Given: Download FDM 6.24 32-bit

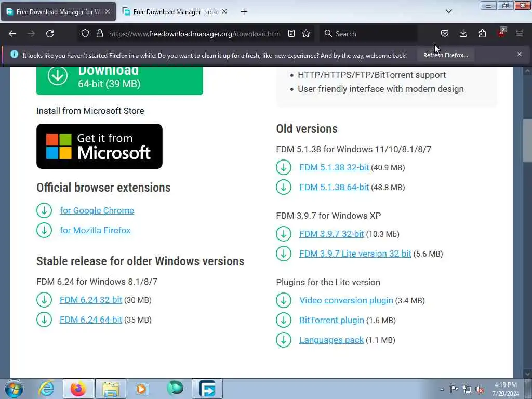Looking at the screenshot, I should coord(91,300).
